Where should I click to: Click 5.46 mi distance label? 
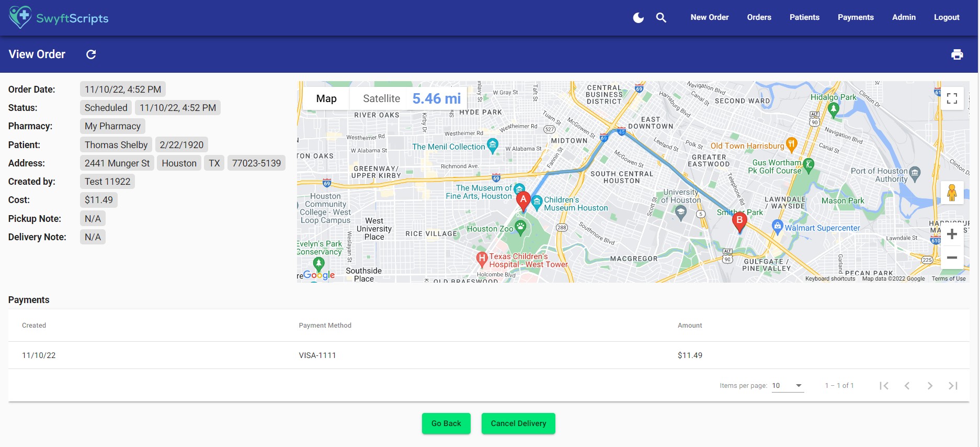(437, 98)
